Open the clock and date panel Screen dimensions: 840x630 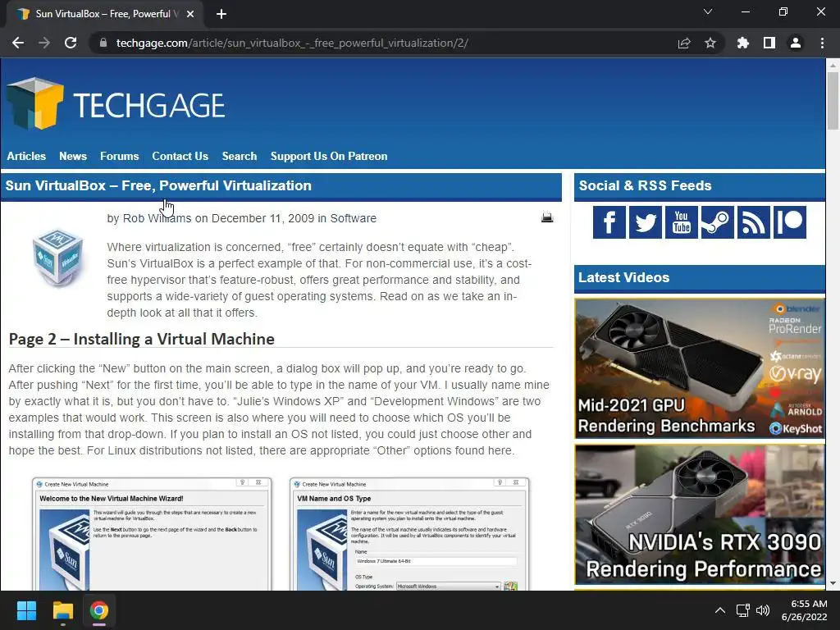pos(804,610)
